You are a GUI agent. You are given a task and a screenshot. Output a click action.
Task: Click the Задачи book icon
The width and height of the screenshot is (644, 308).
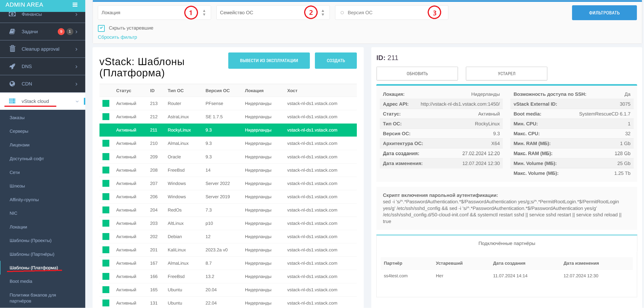(x=12, y=31)
